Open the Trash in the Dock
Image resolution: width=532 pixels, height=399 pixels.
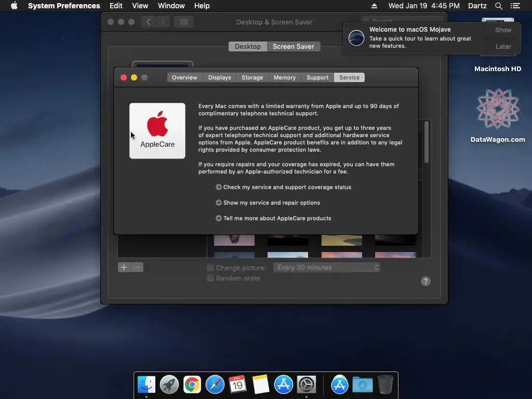385,384
